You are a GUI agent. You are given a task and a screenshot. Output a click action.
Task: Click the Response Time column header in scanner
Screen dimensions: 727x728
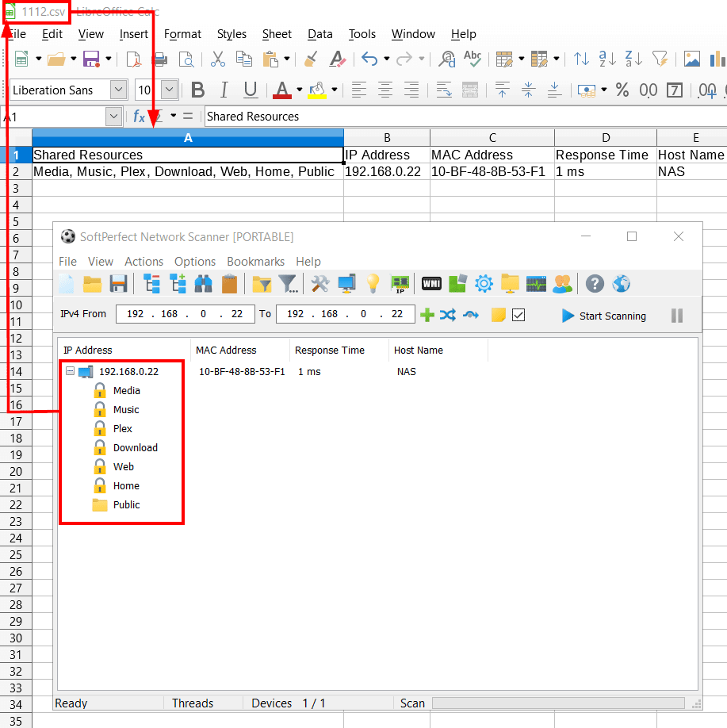click(339, 350)
